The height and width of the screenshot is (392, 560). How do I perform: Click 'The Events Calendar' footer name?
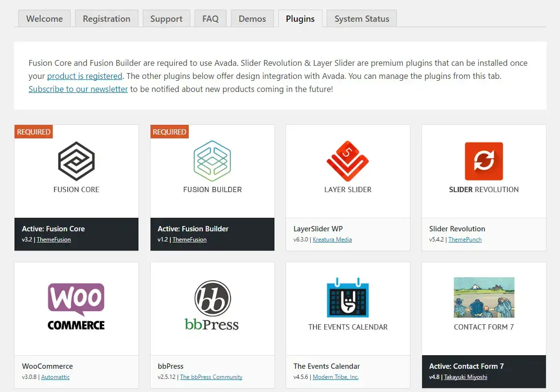pos(326,366)
